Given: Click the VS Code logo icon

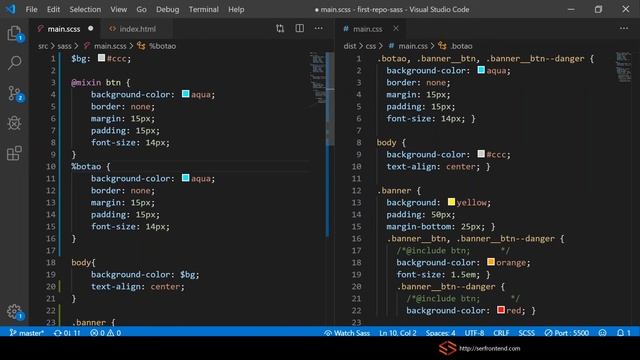Looking at the screenshot, I should [x=11, y=9].
